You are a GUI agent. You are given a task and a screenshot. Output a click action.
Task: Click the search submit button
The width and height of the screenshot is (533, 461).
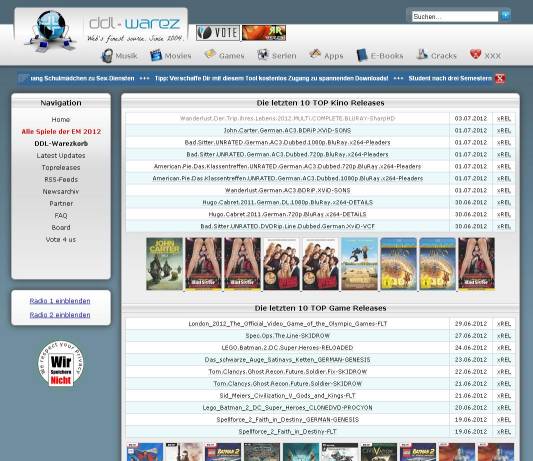(x=506, y=16)
